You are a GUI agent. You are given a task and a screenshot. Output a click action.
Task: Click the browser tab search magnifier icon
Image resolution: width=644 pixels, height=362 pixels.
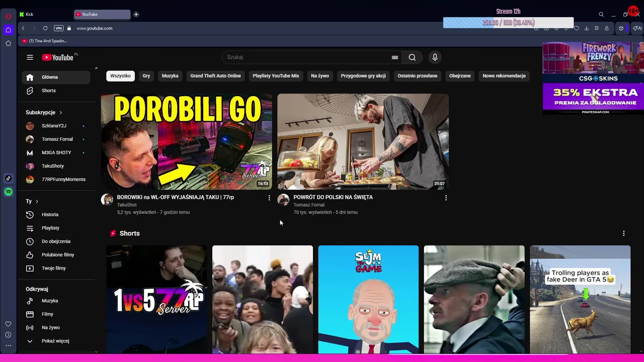coord(601,15)
